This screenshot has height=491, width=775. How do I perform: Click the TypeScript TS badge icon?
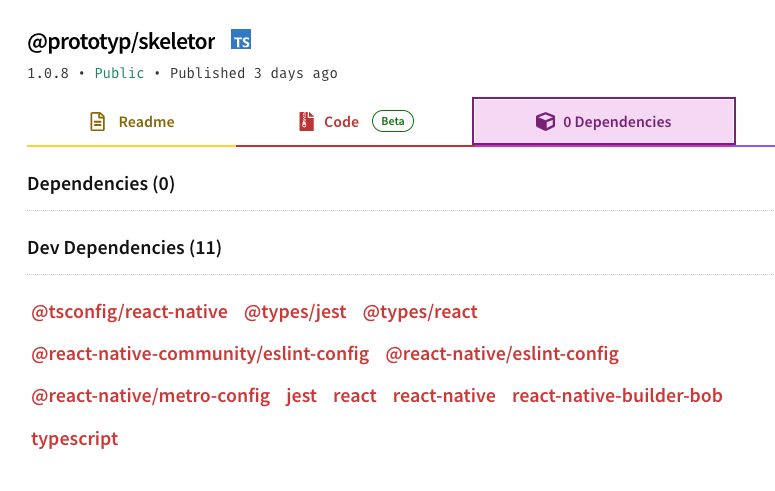pyautogui.click(x=241, y=39)
